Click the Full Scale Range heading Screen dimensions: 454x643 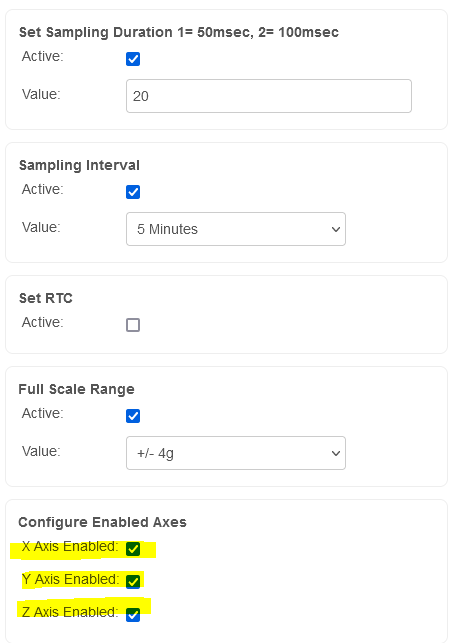click(x=76, y=389)
